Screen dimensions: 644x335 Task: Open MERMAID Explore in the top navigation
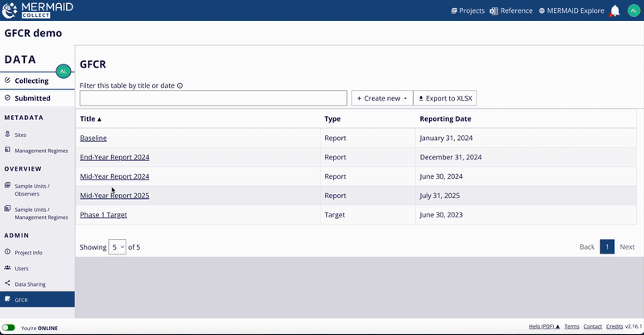point(572,10)
